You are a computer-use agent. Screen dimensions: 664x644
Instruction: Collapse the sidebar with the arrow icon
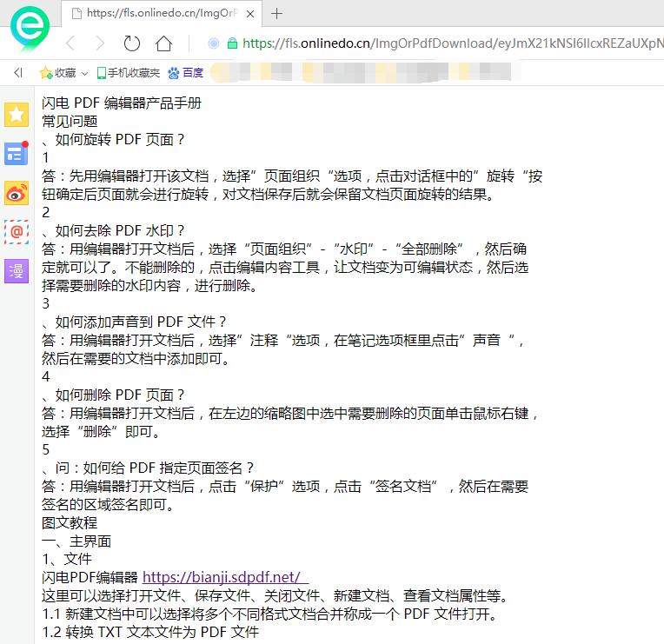pos(17,73)
